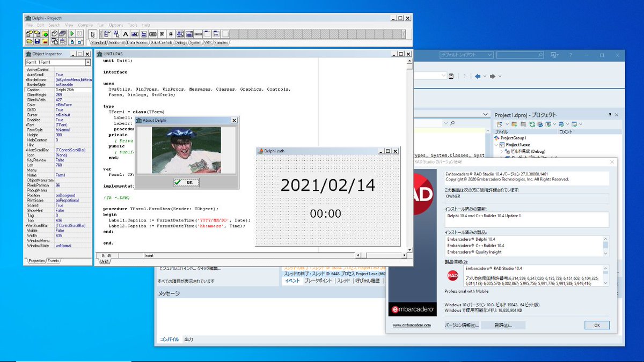
Task: Open the Form1: TForm1 combo box dropdown
Action: pos(88,63)
